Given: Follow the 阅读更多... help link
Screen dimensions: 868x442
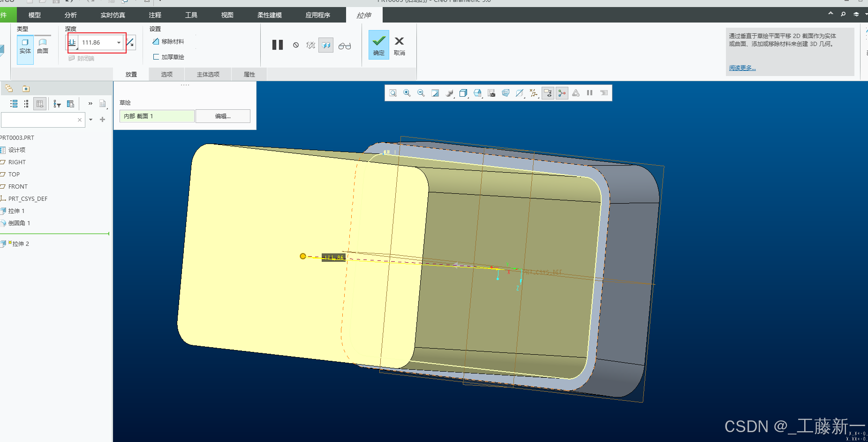Looking at the screenshot, I should (742, 68).
